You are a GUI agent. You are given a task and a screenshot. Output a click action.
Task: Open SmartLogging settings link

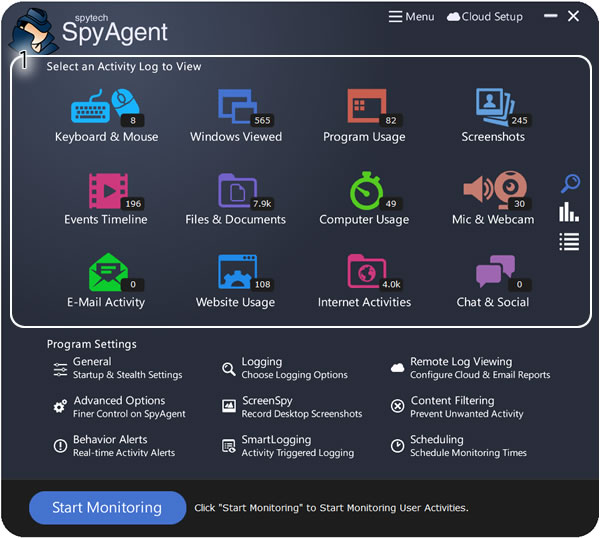point(297,446)
